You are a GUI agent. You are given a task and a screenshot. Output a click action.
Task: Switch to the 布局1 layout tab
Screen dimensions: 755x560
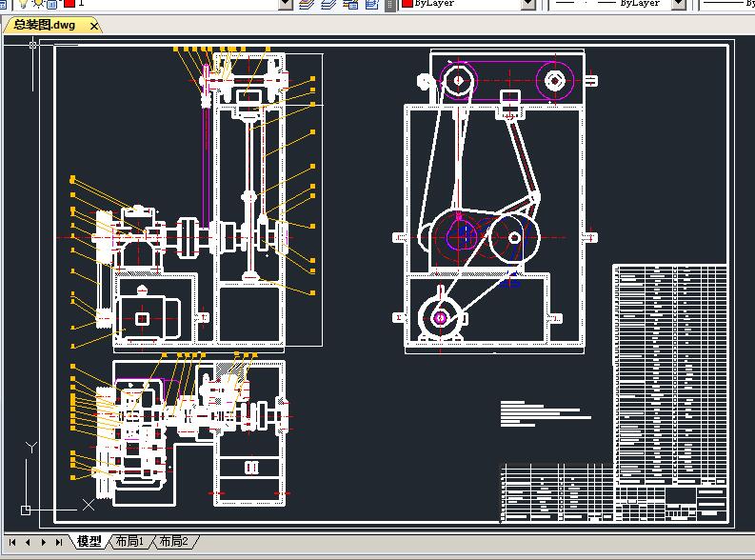130,542
